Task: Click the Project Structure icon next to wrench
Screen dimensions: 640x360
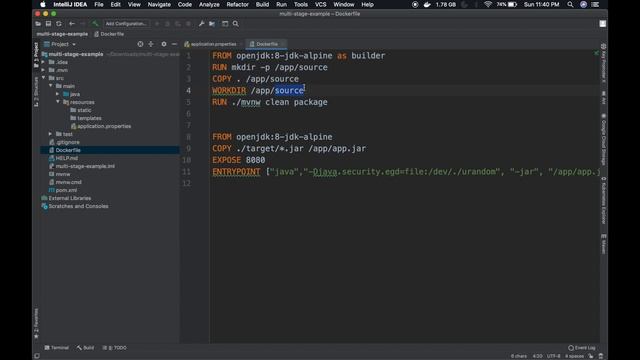Action: [x=212, y=24]
